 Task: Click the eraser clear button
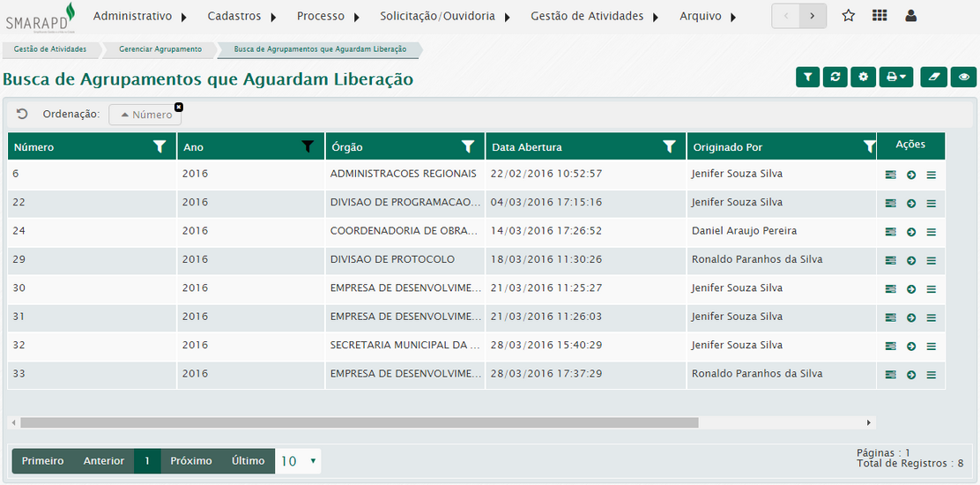pyautogui.click(x=933, y=78)
